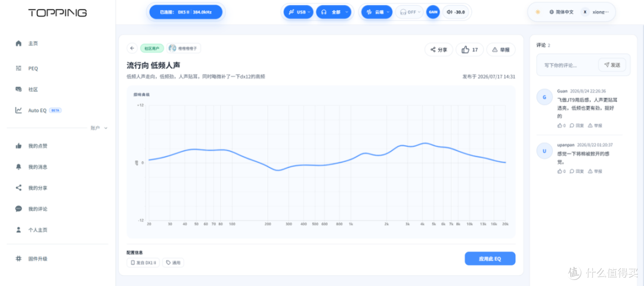Click the thumbs-up icon beside 我的点赞

pyautogui.click(x=18, y=146)
